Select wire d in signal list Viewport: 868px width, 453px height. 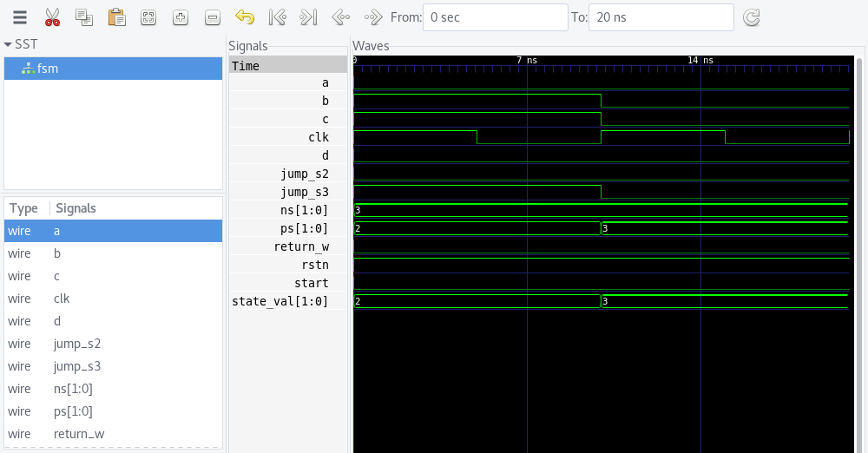pyautogui.click(x=113, y=321)
